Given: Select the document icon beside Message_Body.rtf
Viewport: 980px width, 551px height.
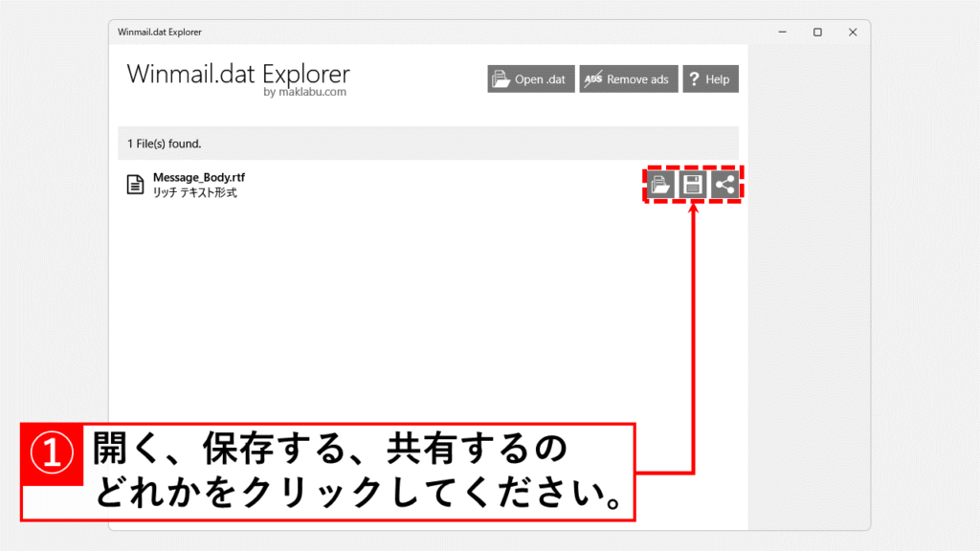Looking at the screenshot, I should [136, 185].
